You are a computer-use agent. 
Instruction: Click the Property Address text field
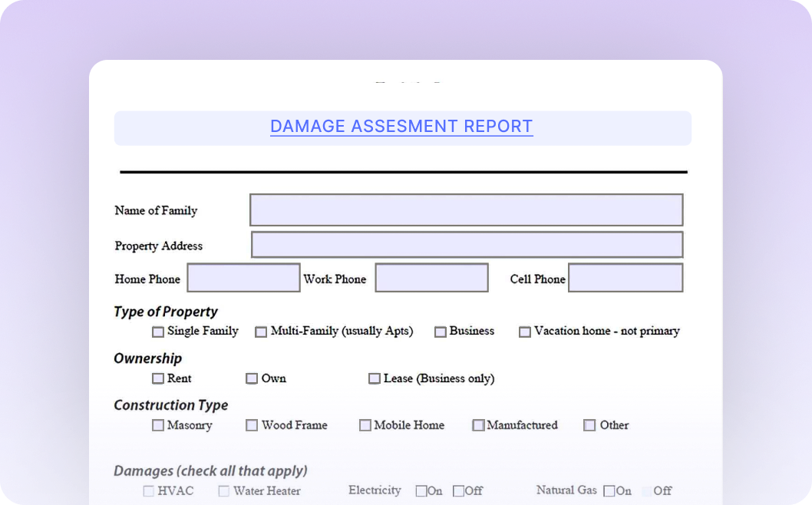point(467,245)
